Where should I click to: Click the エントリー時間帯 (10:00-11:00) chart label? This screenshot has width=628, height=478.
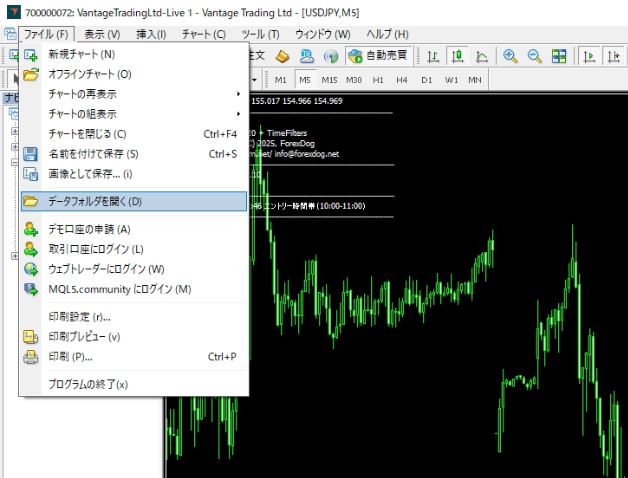[314, 206]
